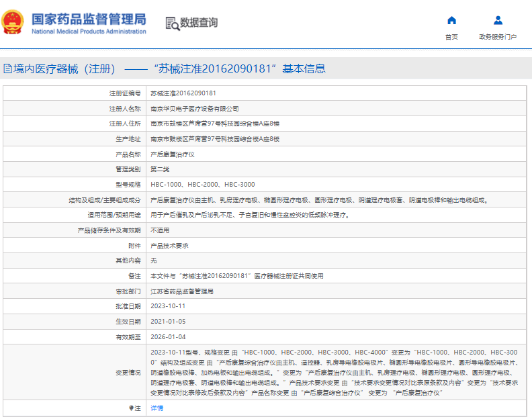This screenshot has width=532, height=419.
Task: Click the 注册人名称 row label
Action: (125, 109)
